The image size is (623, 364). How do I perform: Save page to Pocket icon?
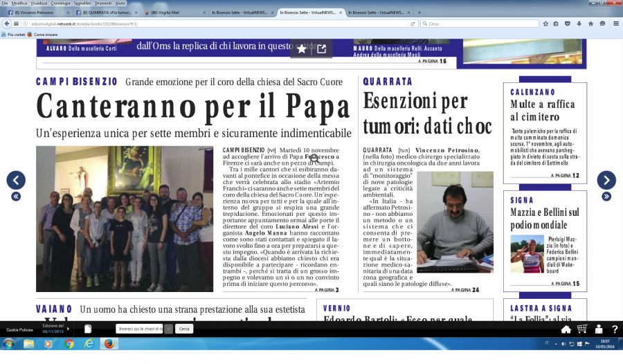568,24
